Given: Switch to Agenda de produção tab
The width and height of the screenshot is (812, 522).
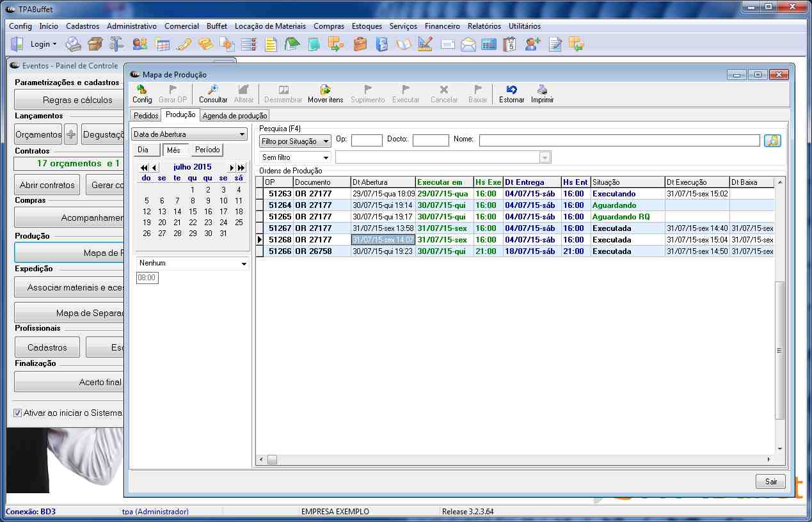Looking at the screenshot, I should 235,116.
